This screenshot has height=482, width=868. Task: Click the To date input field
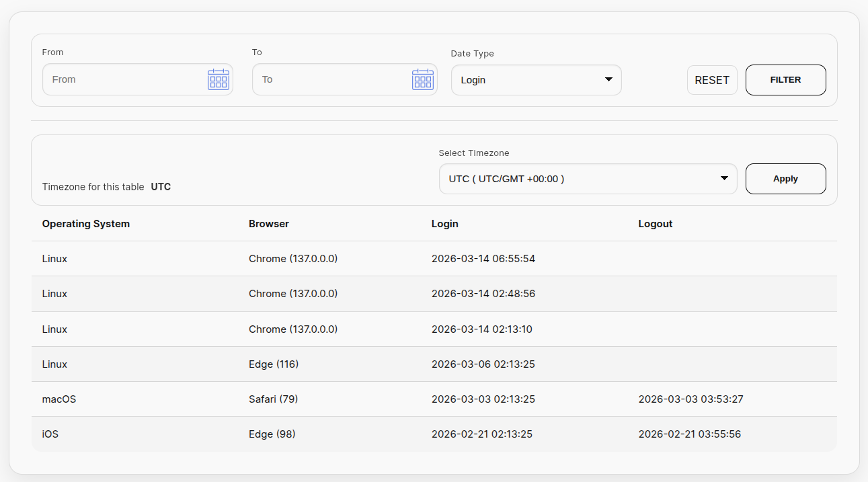coord(329,79)
